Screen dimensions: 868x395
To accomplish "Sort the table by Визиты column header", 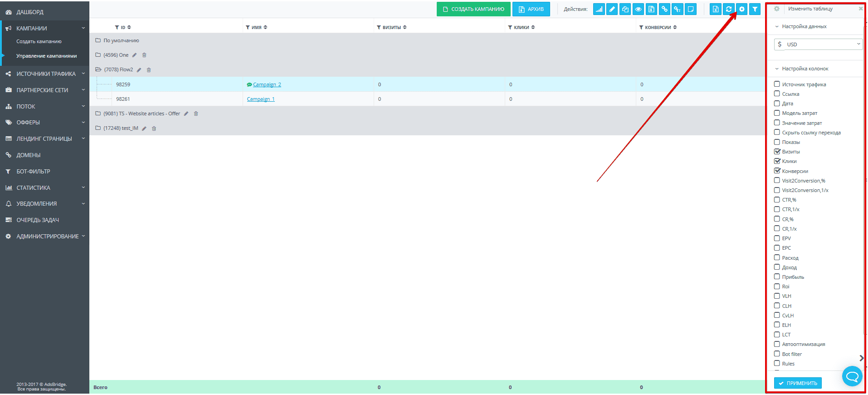I will [x=392, y=27].
